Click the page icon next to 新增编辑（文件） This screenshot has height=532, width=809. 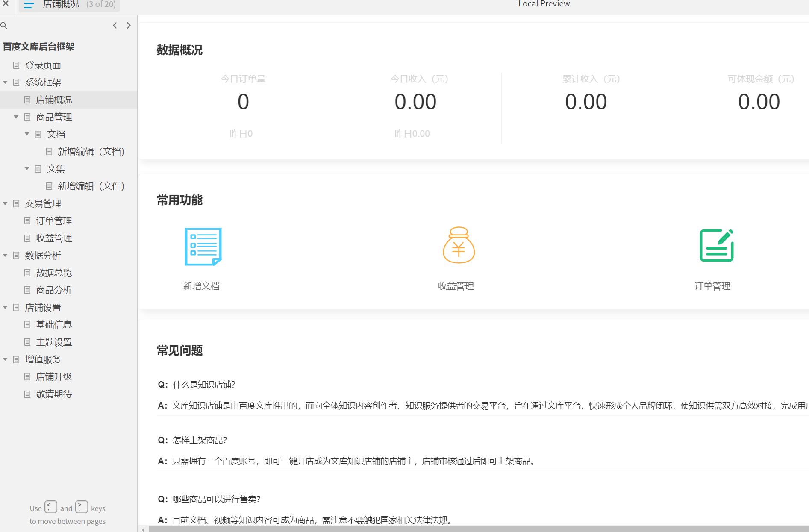pos(49,186)
